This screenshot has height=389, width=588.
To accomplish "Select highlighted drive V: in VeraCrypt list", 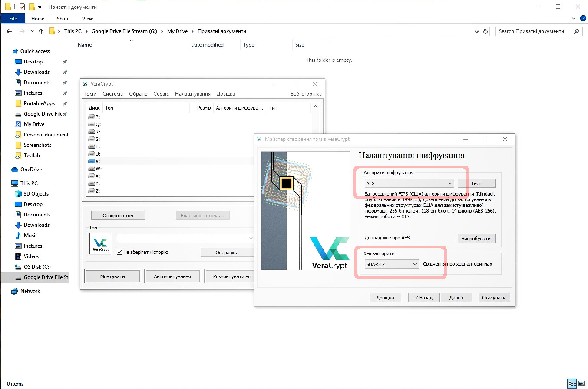I will [94, 161].
